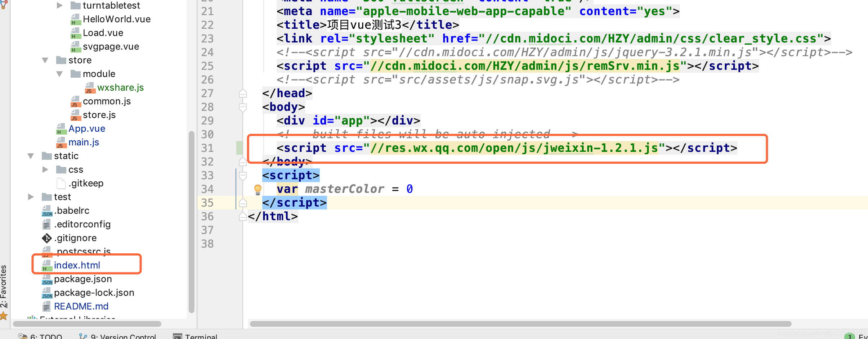Viewport: 868px width, 339px height.
Task: Select .gitignore in the project tree
Action: [75, 238]
